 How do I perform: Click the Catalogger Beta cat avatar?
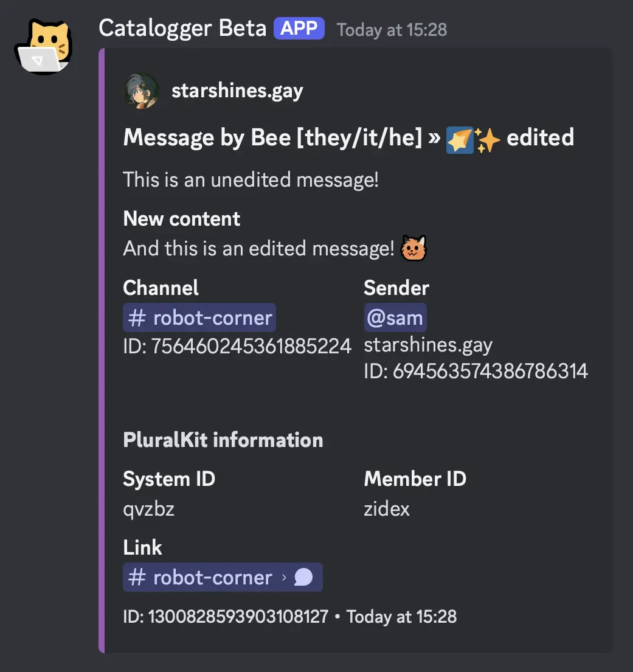point(43,47)
